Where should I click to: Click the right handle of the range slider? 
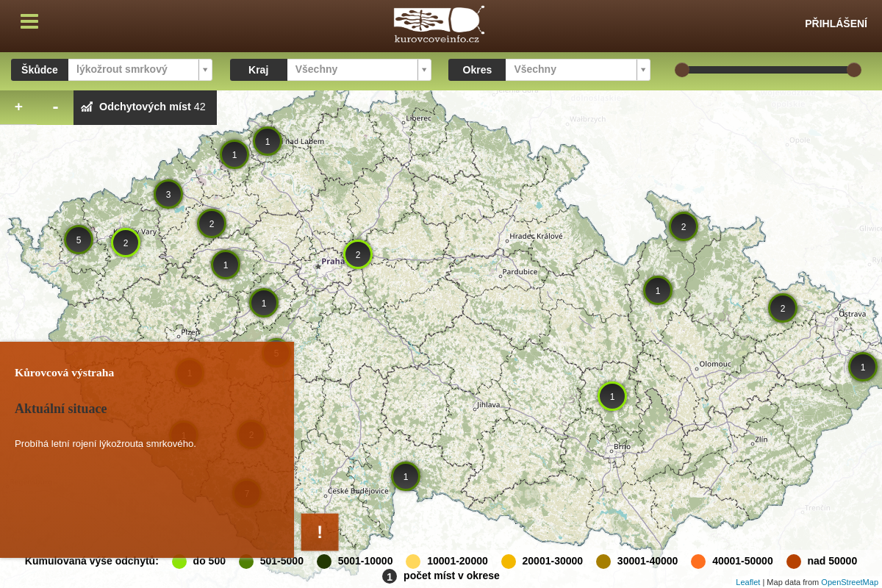[854, 70]
